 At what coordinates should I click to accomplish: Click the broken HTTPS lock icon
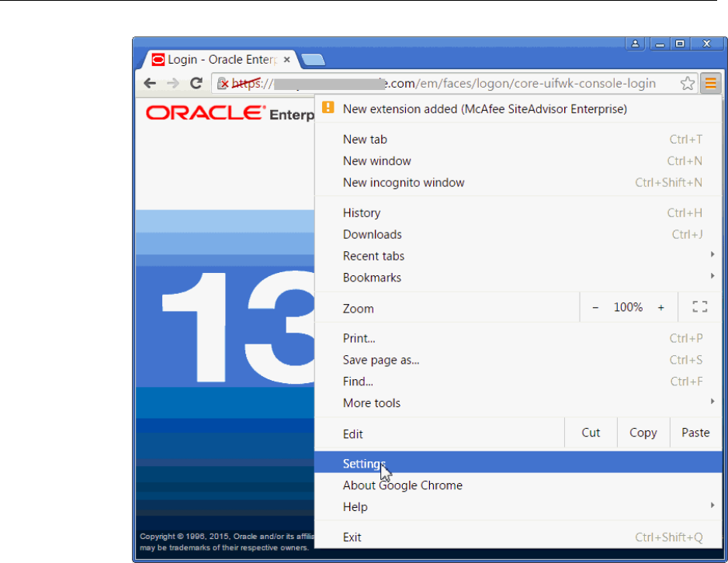point(223,84)
